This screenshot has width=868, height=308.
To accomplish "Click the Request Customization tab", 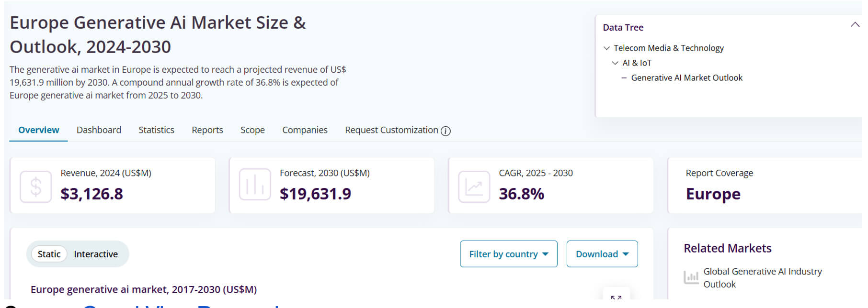I will [x=391, y=130].
